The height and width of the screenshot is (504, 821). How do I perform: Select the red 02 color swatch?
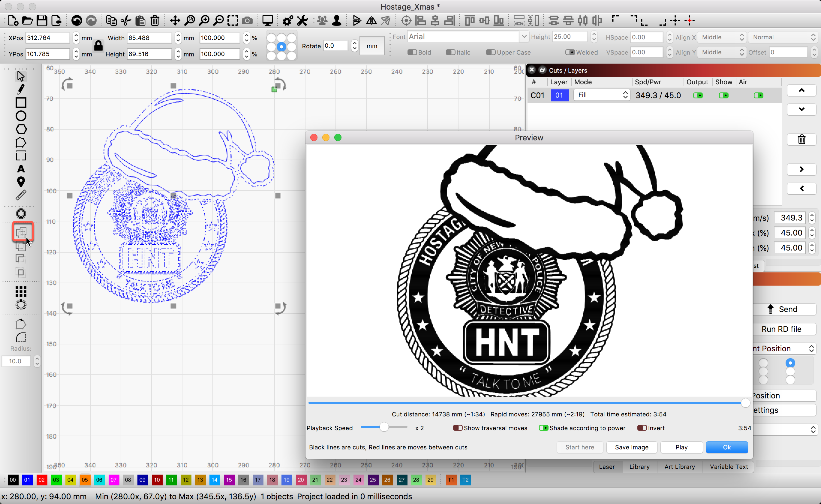[42, 480]
